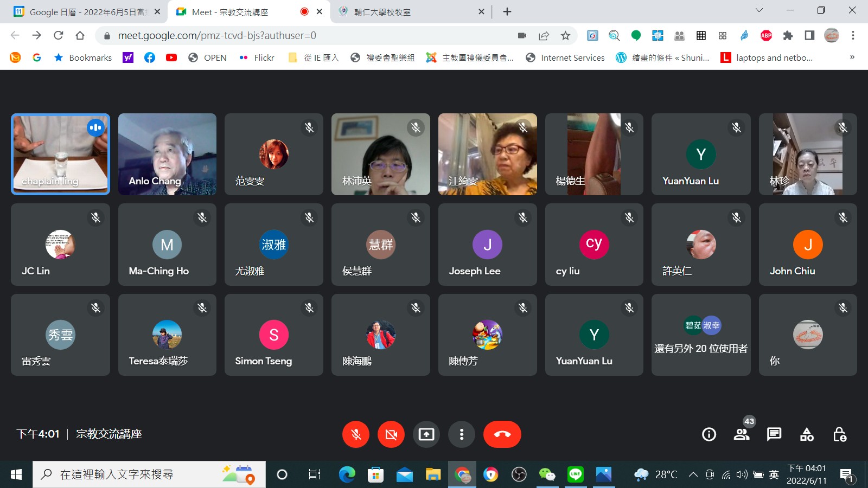Open host controls lock icon

[x=839, y=434]
